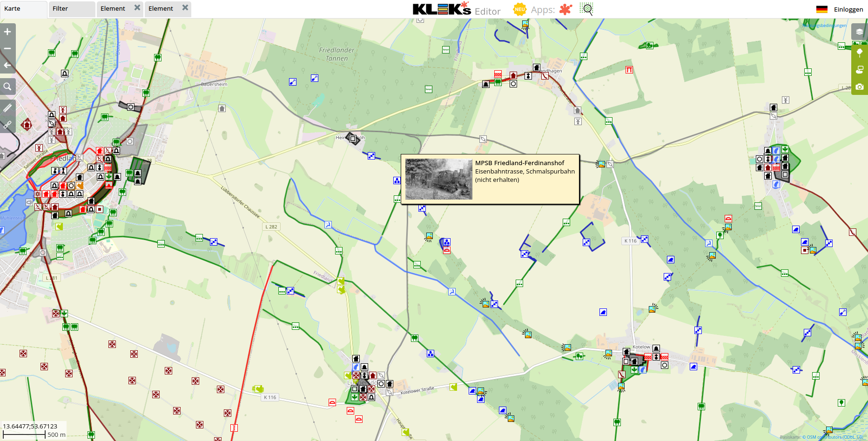
Task: Open the red splash app icon
Action: tap(565, 9)
